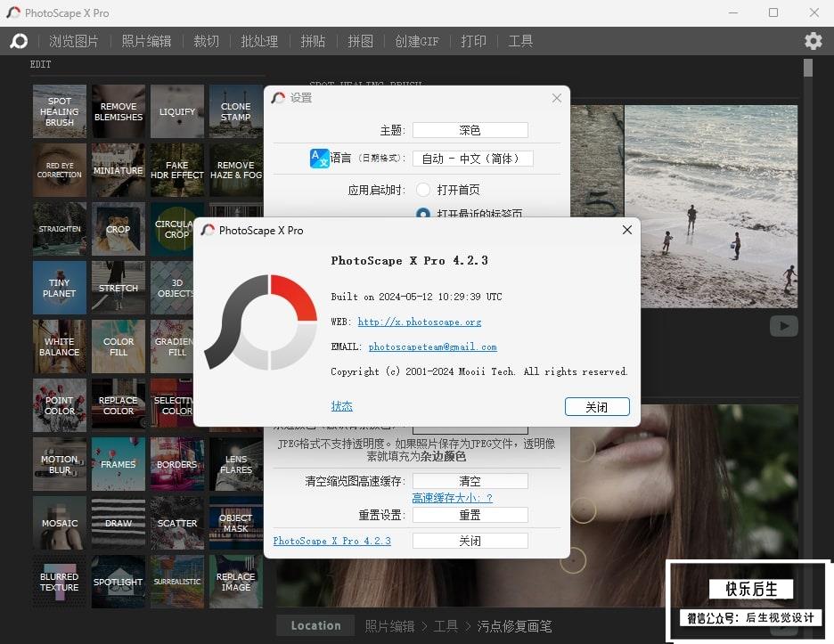Viewport: 834px width, 644px height.
Task: Close the About dialog with X
Action: click(x=627, y=230)
